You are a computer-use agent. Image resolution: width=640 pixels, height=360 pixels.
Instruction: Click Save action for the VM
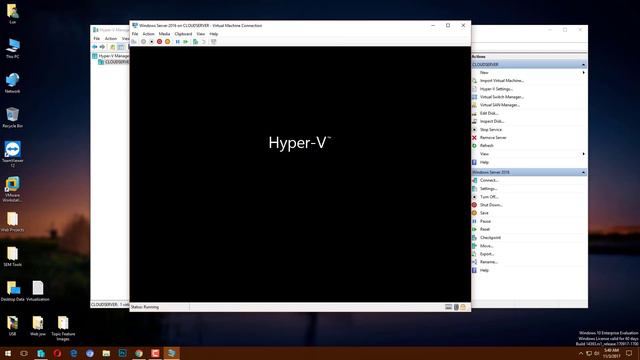click(484, 213)
